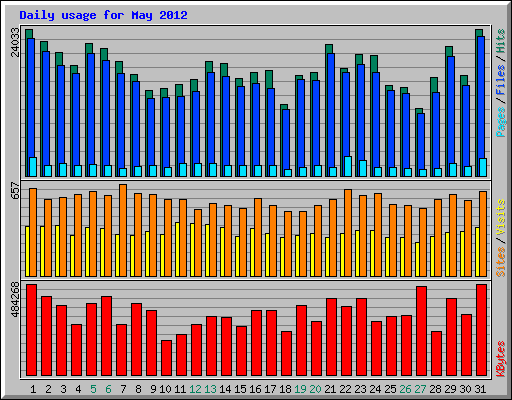512x400 pixels.
Task: Click the blue Files bar for day 21
Action: [x=331, y=110]
